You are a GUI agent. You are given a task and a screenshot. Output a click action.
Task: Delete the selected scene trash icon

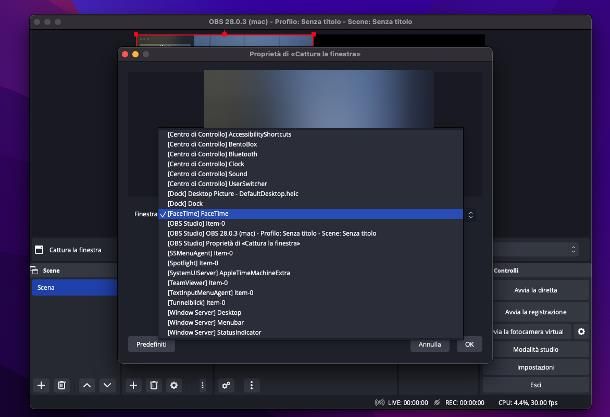pyautogui.click(x=61, y=385)
